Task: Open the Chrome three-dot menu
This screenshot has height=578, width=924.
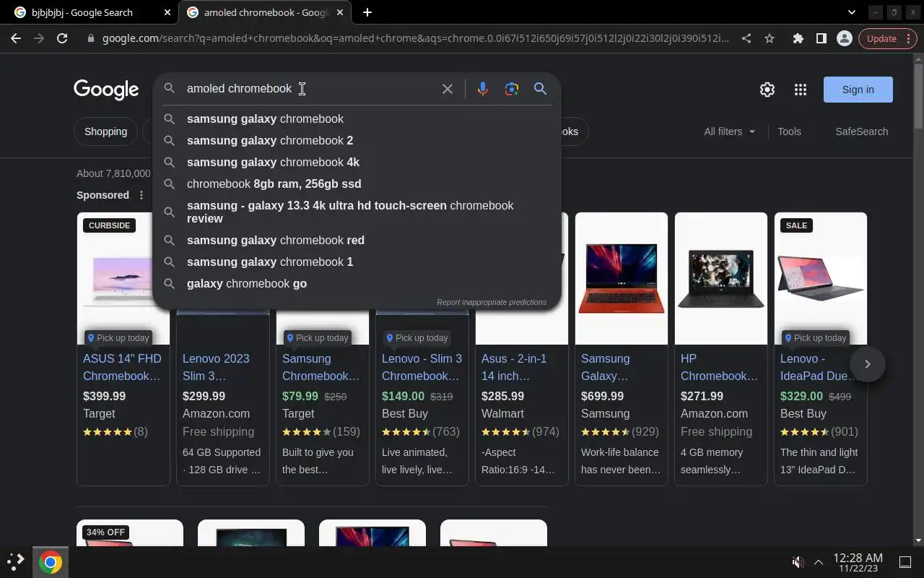Action: [x=909, y=38]
